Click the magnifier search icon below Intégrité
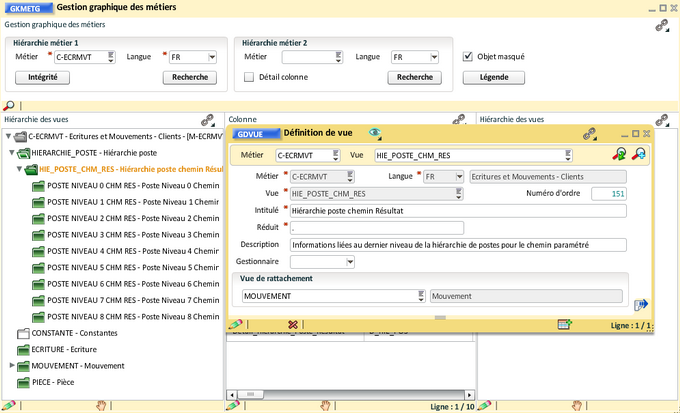This screenshot has height=413, width=680. [x=9, y=105]
